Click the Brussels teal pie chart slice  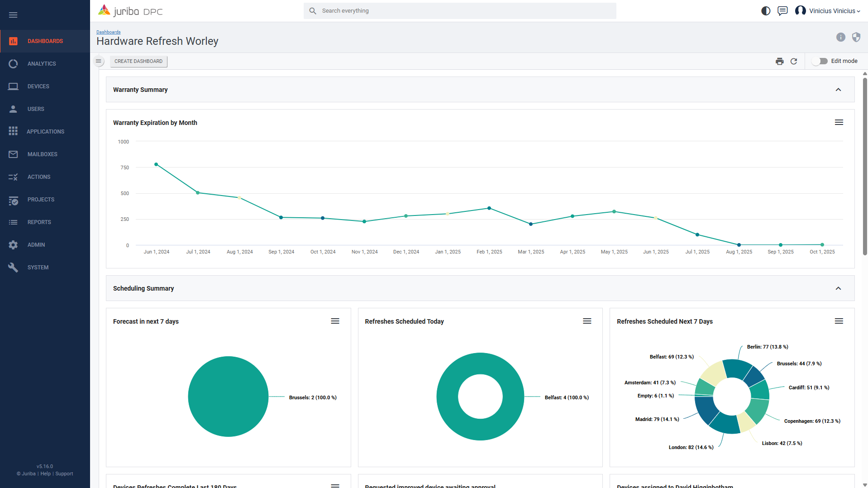pyautogui.click(x=228, y=397)
